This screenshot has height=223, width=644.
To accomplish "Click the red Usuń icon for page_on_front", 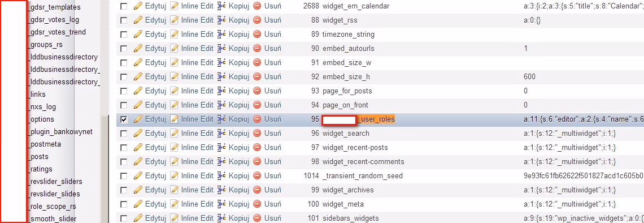I will (x=258, y=105).
